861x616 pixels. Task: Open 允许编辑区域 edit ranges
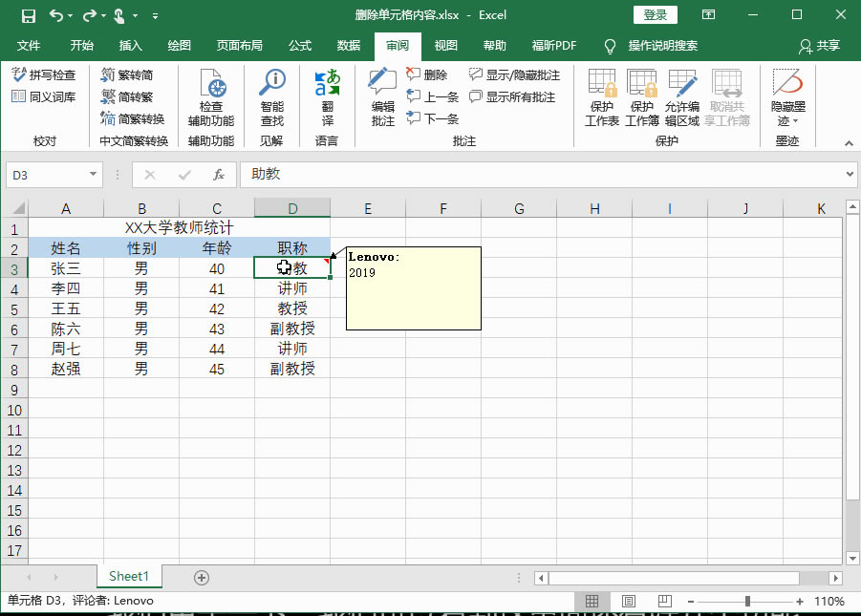(681, 96)
